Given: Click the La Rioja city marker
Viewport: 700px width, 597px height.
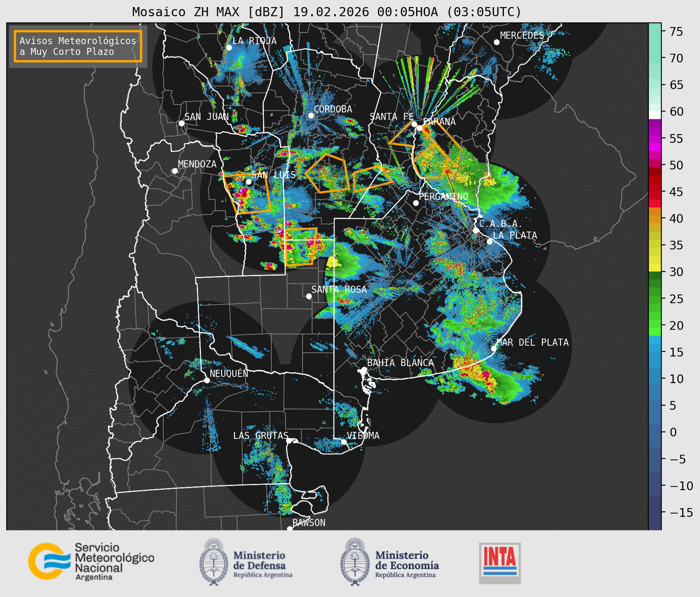Looking at the screenshot, I should click(229, 48).
